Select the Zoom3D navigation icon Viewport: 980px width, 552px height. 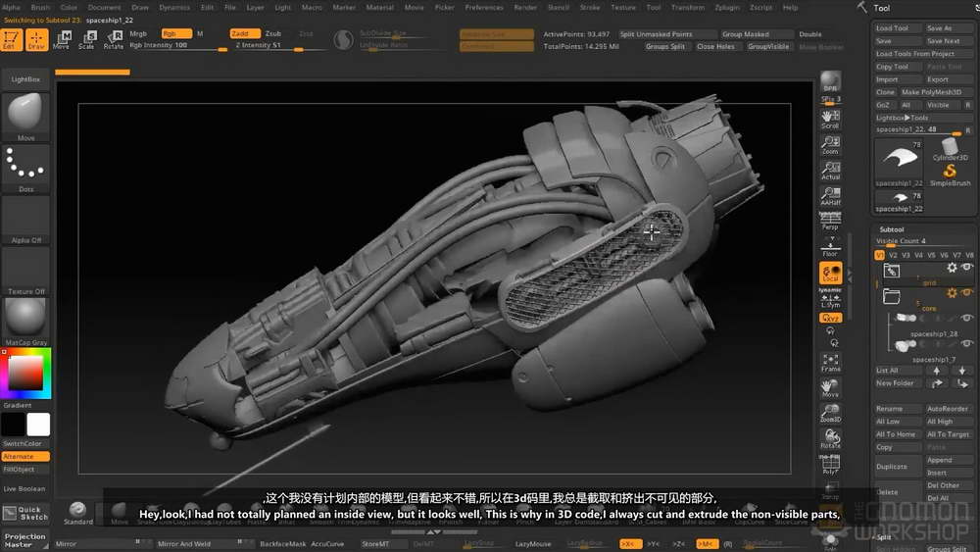[x=831, y=413]
